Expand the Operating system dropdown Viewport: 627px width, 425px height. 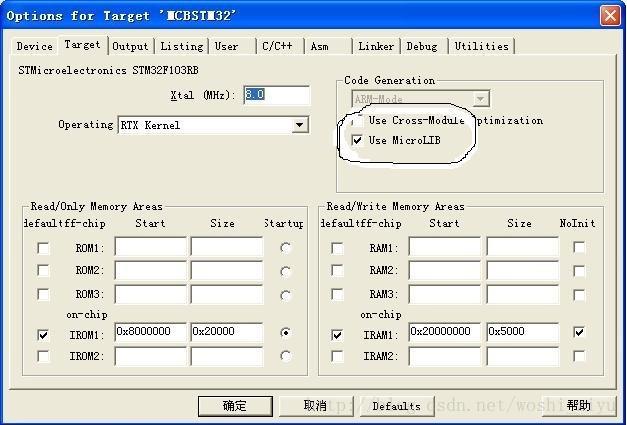300,125
